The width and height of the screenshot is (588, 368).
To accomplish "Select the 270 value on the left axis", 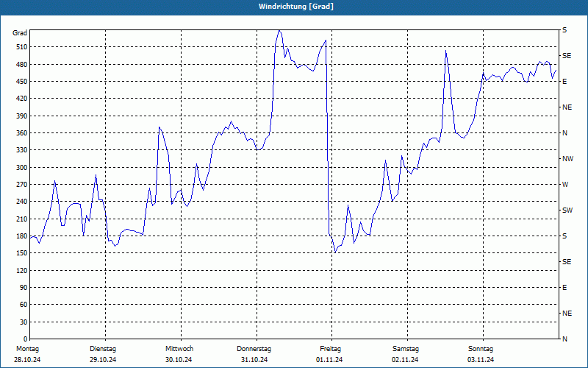I will (22, 185).
